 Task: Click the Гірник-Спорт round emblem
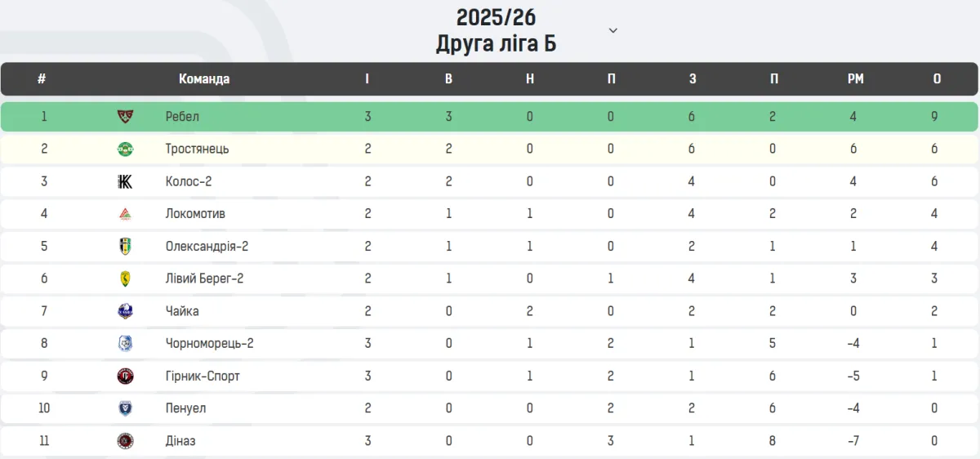coord(125,377)
